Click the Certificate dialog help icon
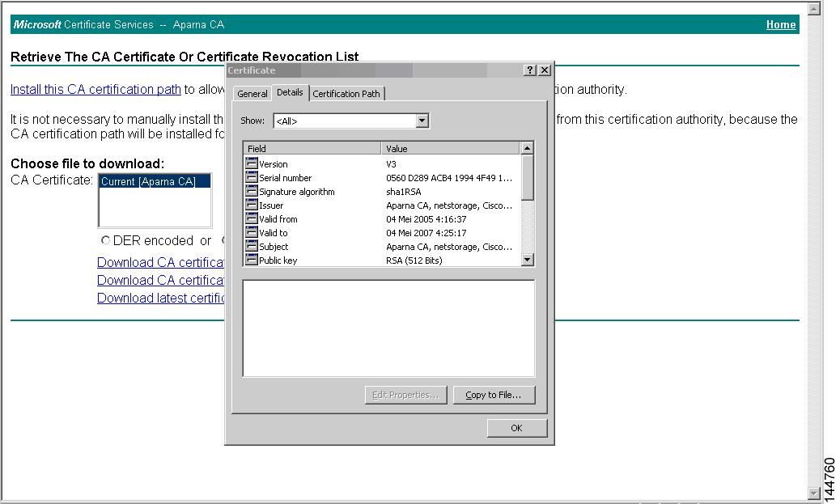Image resolution: width=840 pixels, height=504 pixels. (530, 70)
